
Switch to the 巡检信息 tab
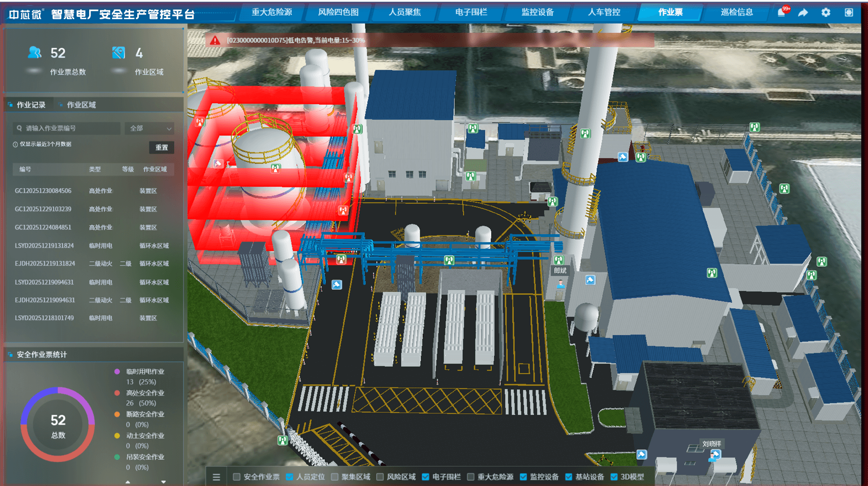[x=736, y=13]
